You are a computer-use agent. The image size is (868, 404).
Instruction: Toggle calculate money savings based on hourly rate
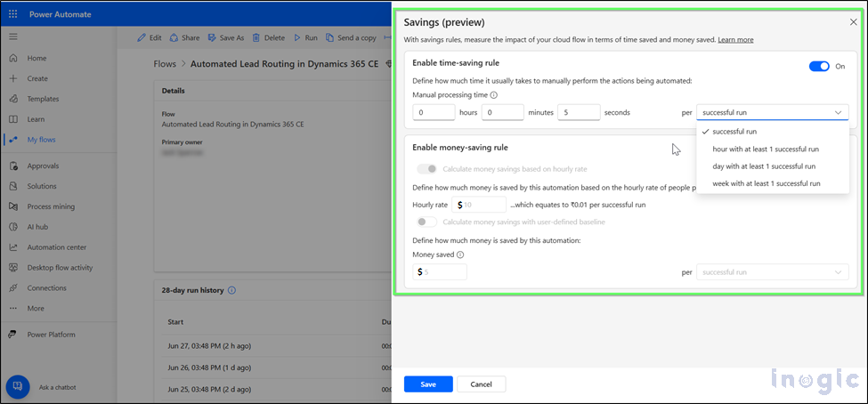point(426,169)
